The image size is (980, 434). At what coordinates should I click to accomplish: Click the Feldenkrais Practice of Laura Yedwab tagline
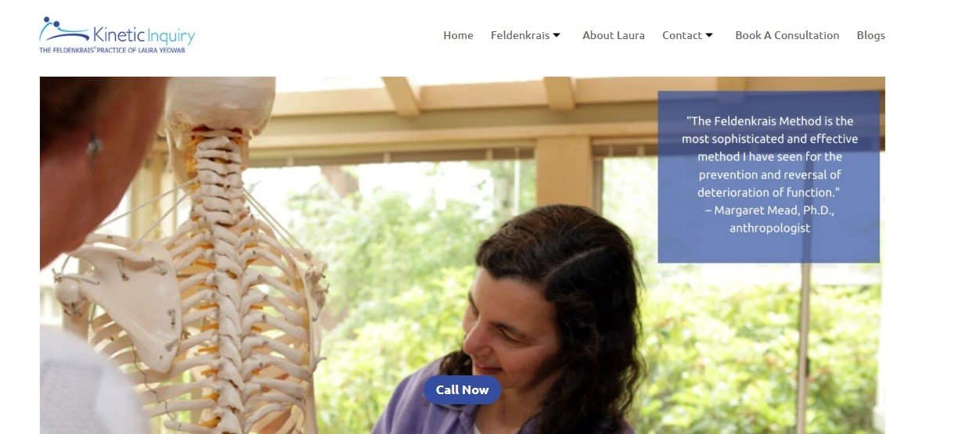pyautogui.click(x=112, y=50)
